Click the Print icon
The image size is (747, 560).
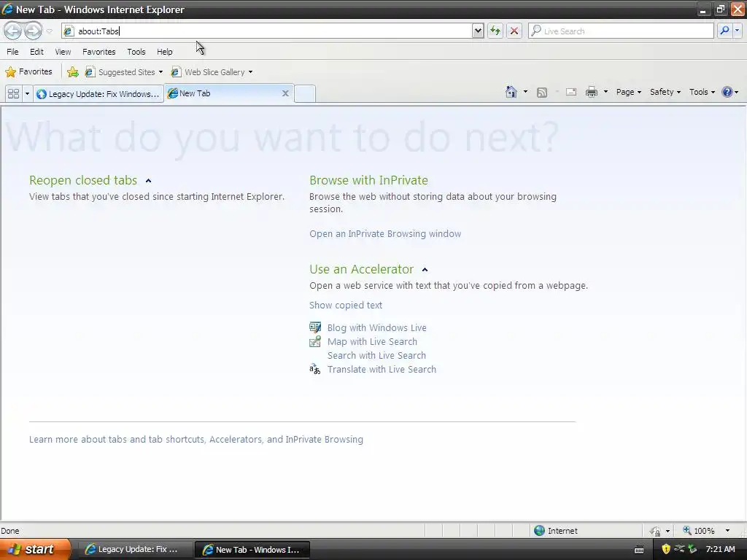591,92
